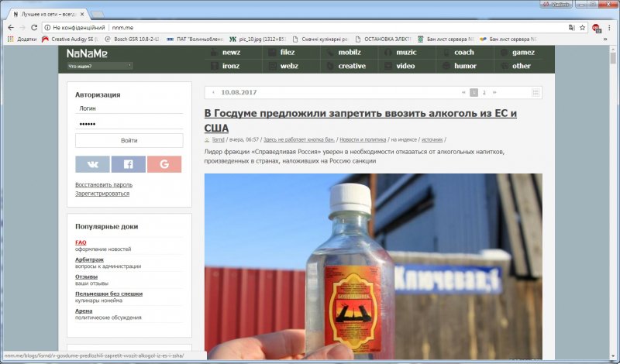Close the 'Лучшее из сети' tab
The image size is (620, 364).
click(x=82, y=14)
